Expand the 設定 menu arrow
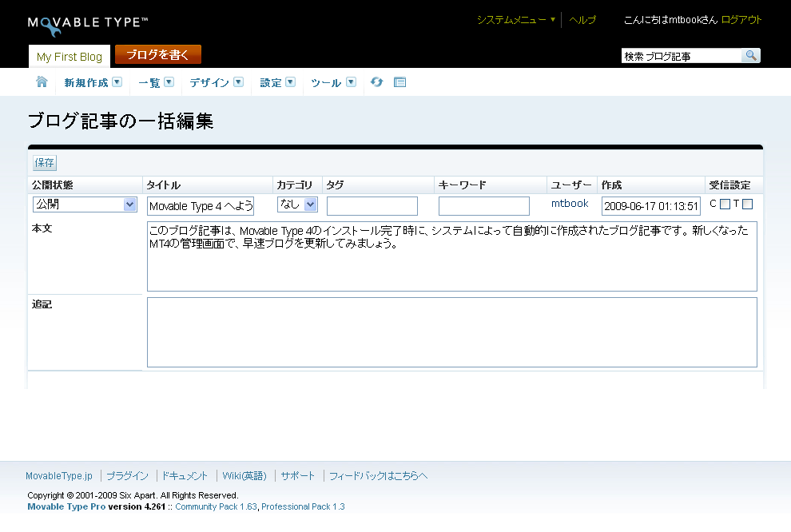This screenshot has height=532, width=791. click(291, 82)
